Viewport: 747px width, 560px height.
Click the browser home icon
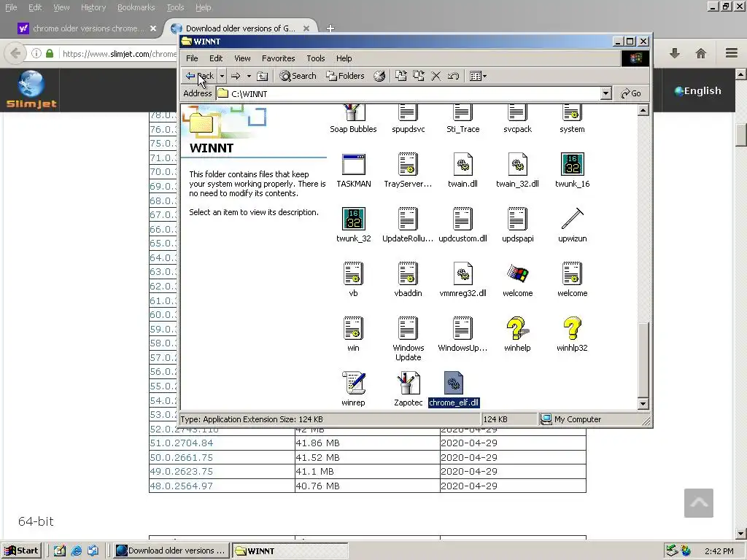[700, 53]
